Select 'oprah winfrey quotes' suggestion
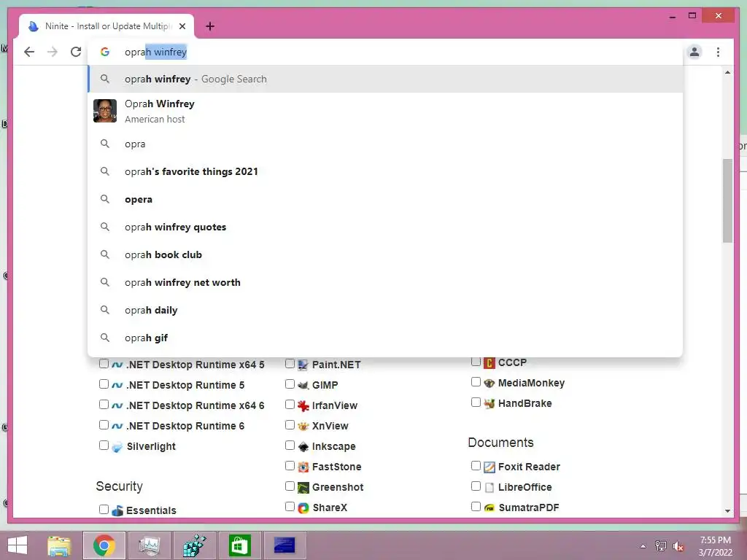The image size is (747, 560). point(385,227)
